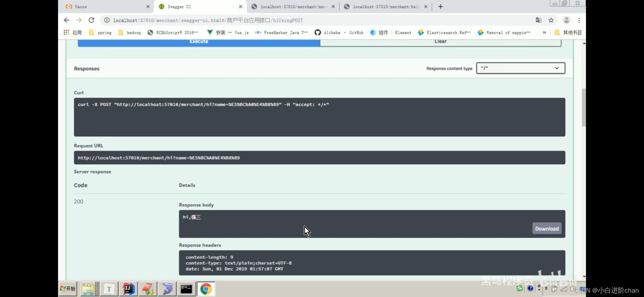The image size is (644, 297).
Task: Expand hidden system tray icons
Action: click(x=546, y=288)
